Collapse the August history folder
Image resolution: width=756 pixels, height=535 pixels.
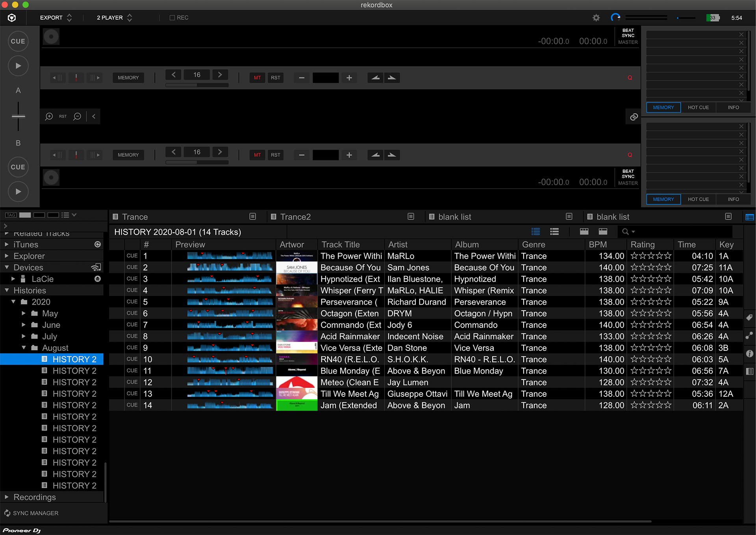24,348
